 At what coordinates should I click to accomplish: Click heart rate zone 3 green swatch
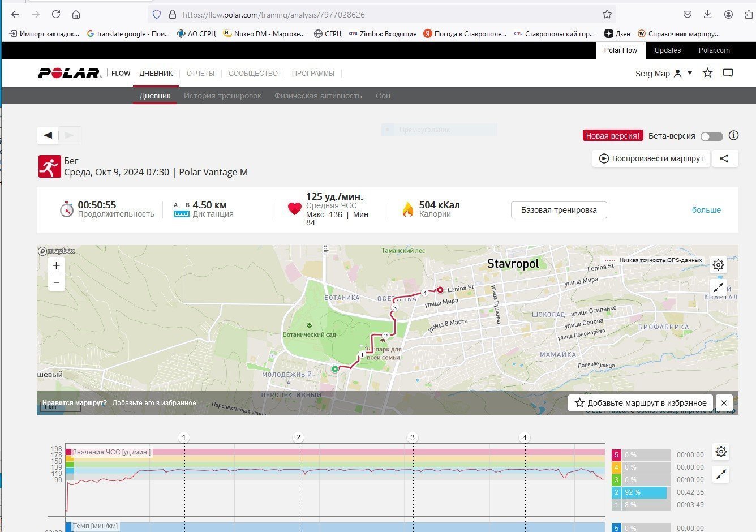click(617, 480)
